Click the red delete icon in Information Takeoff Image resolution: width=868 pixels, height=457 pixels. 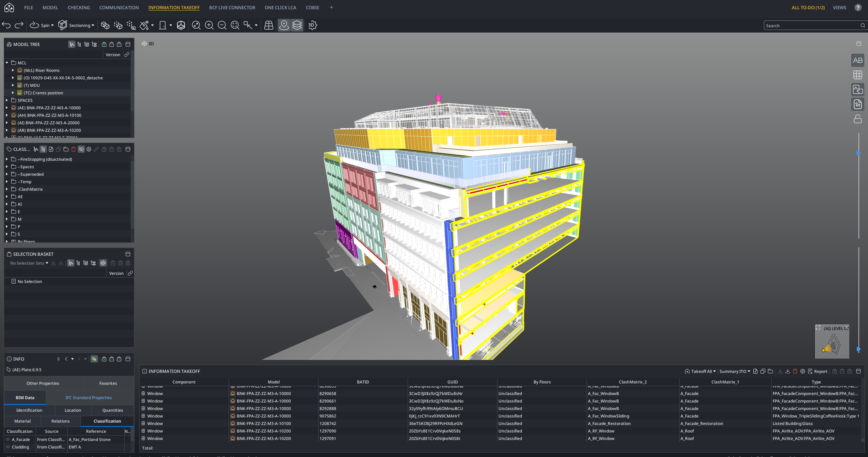point(795,371)
